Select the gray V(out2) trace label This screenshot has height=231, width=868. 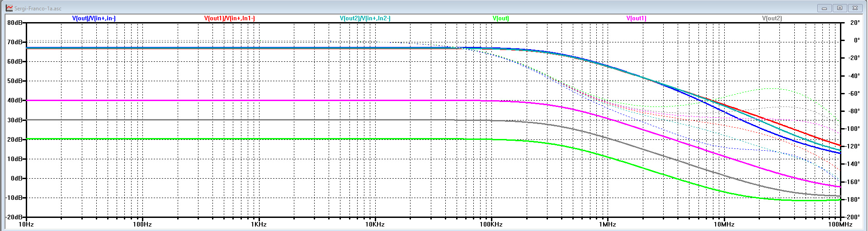(x=772, y=18)
